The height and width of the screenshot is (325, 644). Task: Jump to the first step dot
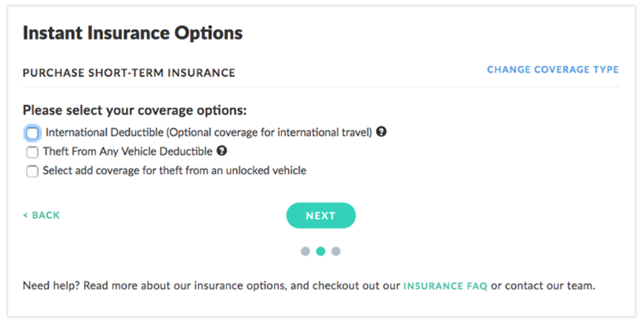coord(305,251)
